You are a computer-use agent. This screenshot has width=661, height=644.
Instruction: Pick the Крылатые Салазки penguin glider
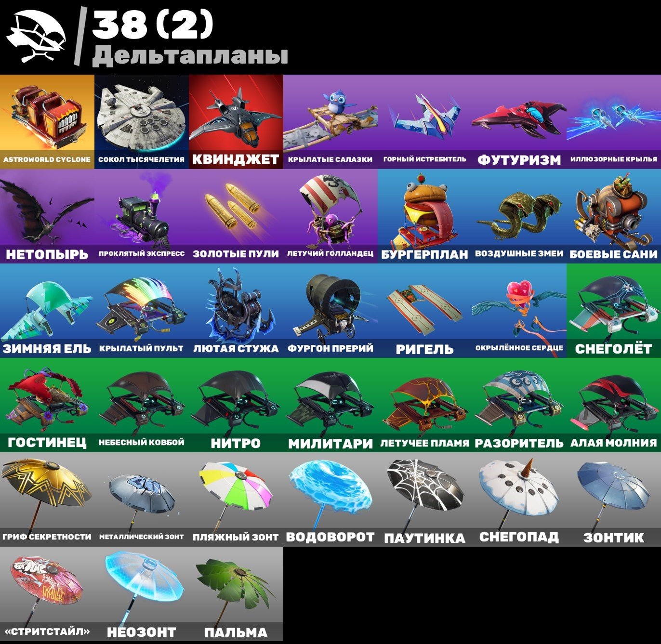coord(330,121)
